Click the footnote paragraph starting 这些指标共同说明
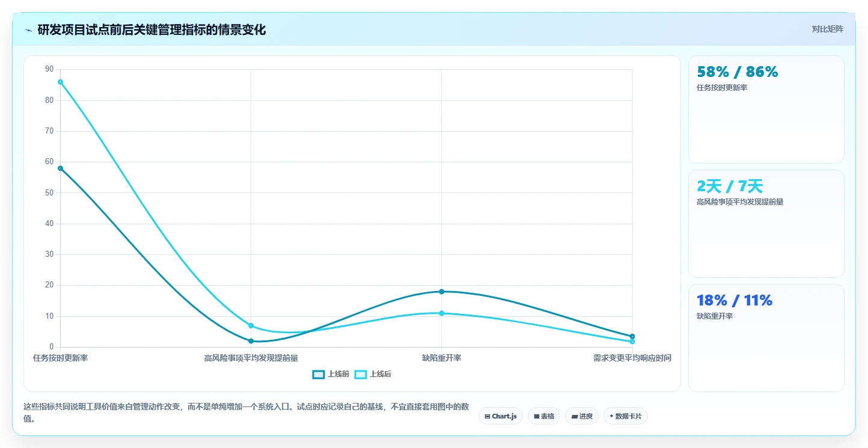The height and width of the screenshot is (448, 868). point(245,413)
